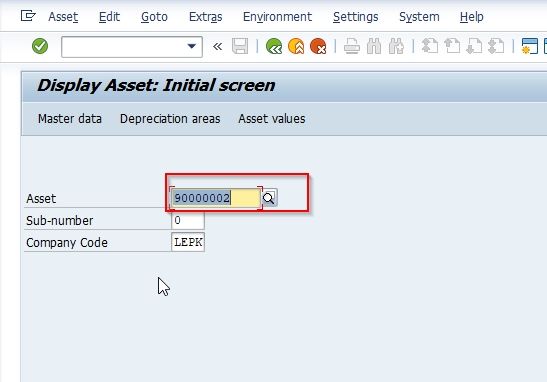Click the red Cancel icon

pyautogui.click(x=318, y=46)
